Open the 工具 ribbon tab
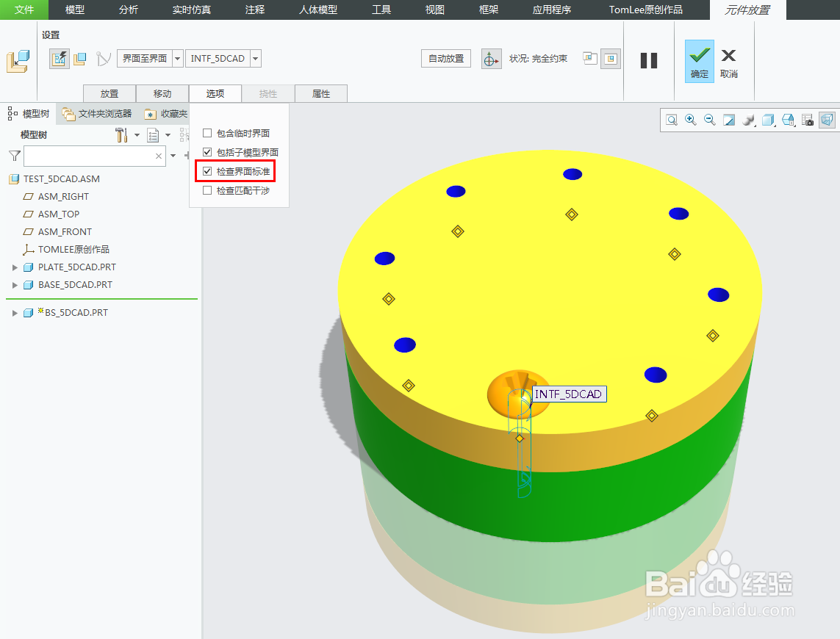Image resolution: width=840 pixels, height=639 pixels. pos(381,10)
